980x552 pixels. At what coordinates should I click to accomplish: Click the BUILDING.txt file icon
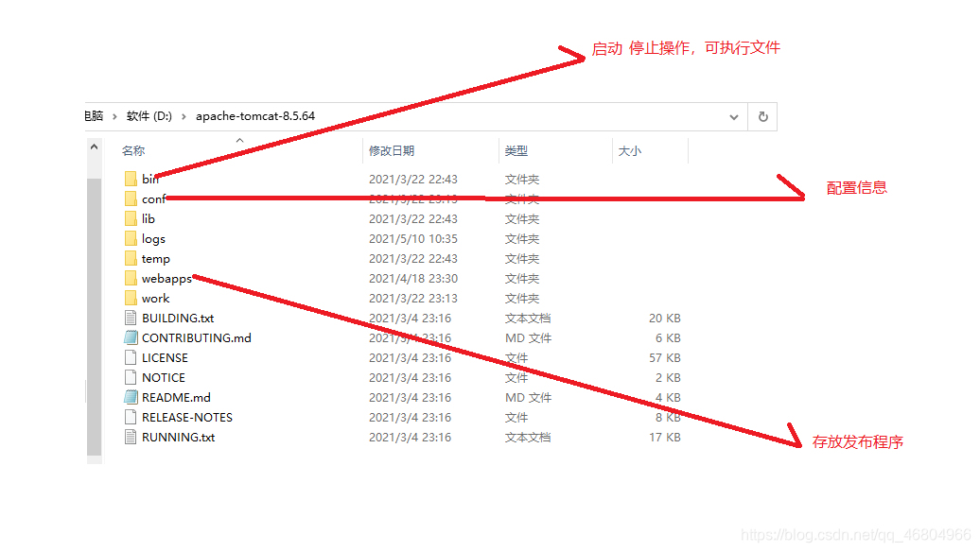pyautogui.click(x=131, y=318)
